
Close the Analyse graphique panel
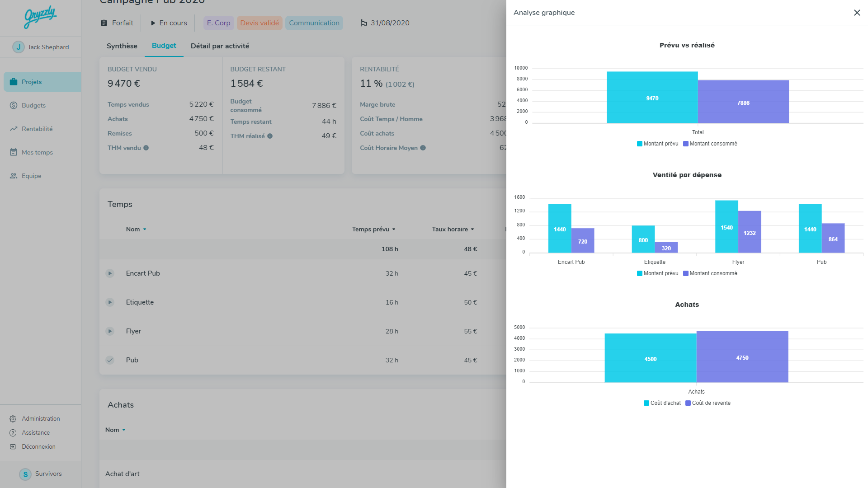click(x=857, y=13)
